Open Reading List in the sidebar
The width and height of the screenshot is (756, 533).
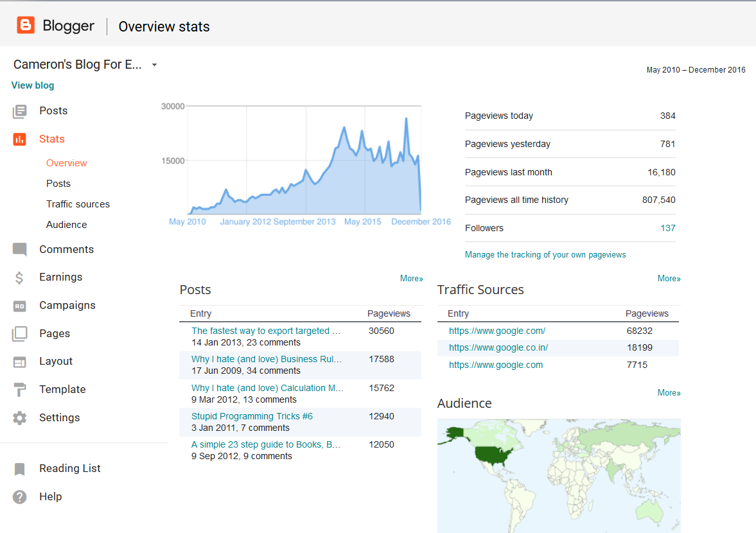click(70, 468)
